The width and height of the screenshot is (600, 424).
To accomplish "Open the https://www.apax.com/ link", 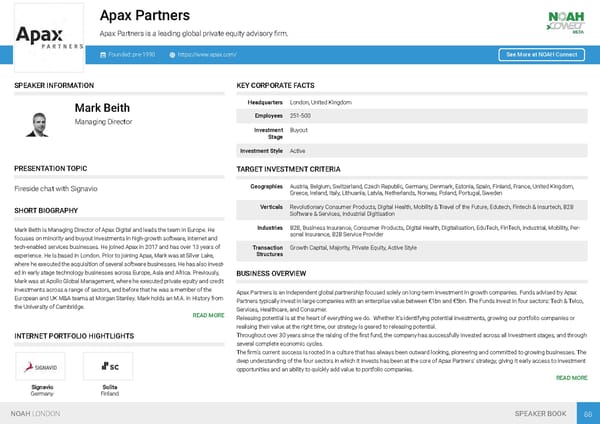I will point(209,54).
